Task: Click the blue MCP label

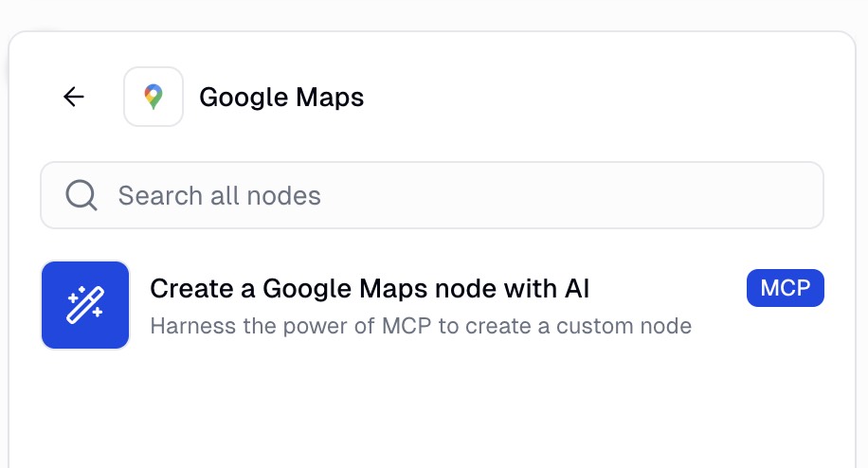Action: click(x=785, y=288)
